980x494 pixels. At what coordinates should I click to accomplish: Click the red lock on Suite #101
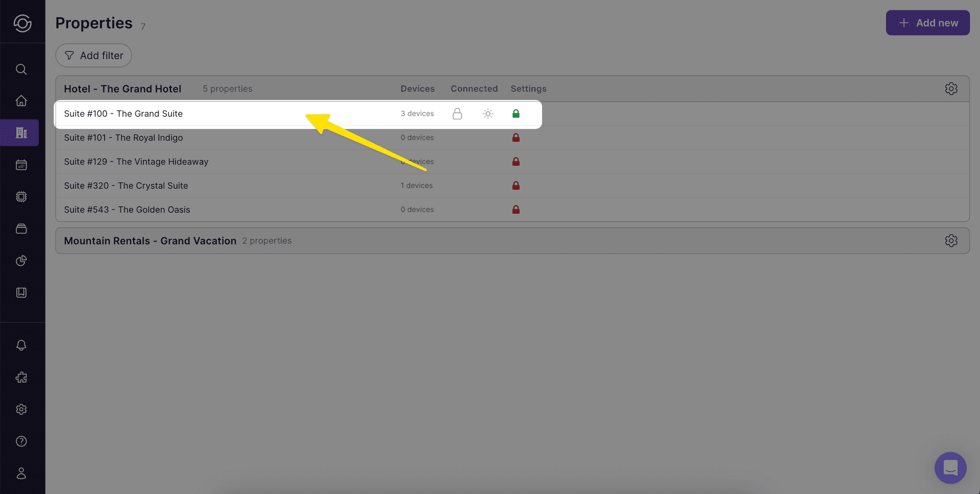point(516,138)
